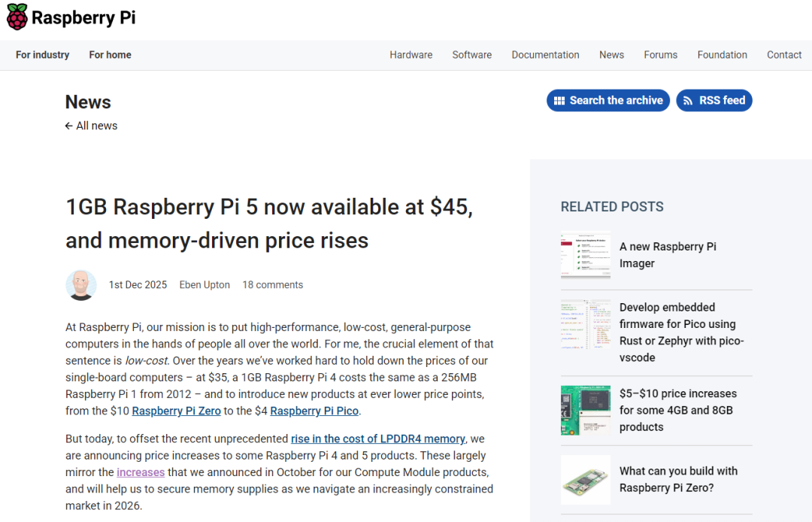Open the Software menu item

pyautogui.click(x=471, y=55)
